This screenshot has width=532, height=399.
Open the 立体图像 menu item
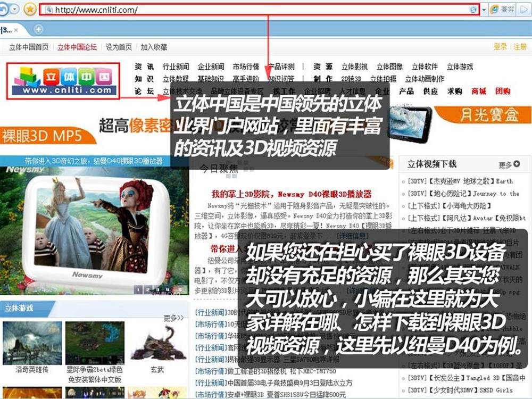(x=389, y=66)
